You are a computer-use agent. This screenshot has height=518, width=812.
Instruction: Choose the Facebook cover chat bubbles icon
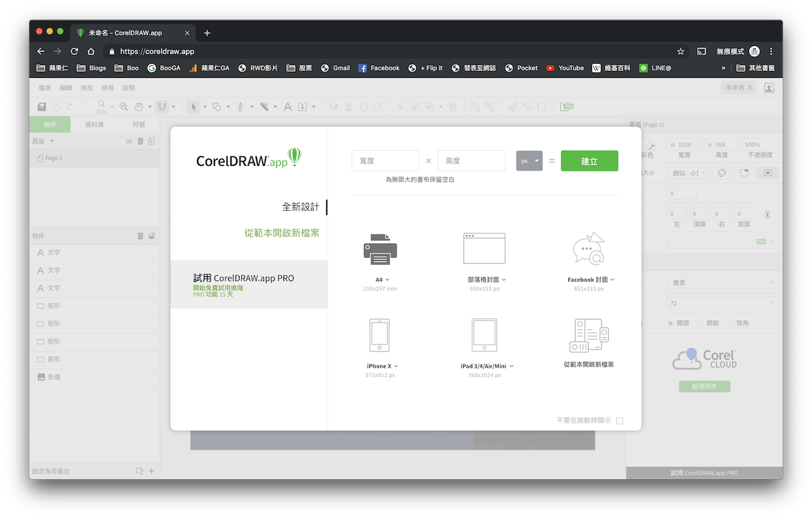pyautogui.click(x=589, y=249)
